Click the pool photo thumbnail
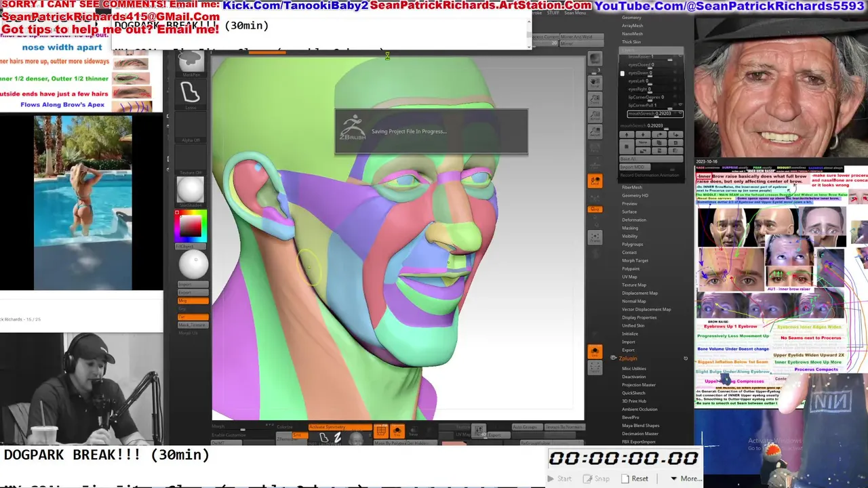This screenshot has width=868, height=488. click(83, 202)
